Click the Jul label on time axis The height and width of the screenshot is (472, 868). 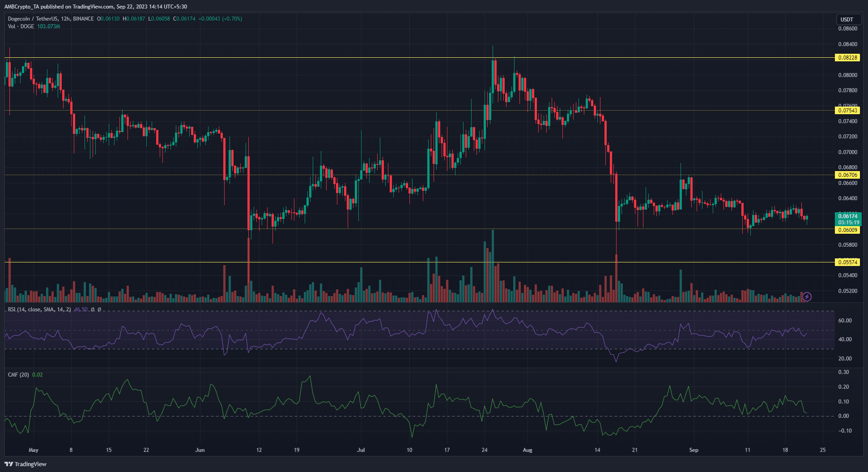coord(361,450)
